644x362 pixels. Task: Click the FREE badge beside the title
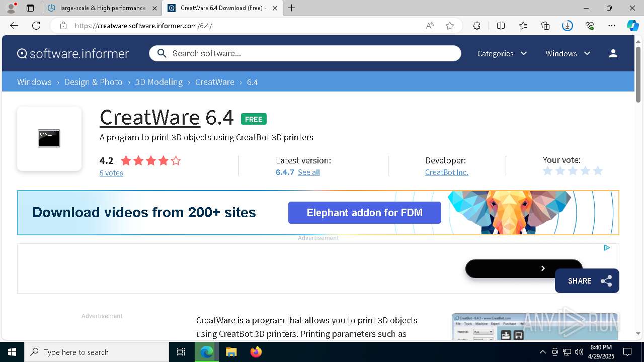click(254, 119)
